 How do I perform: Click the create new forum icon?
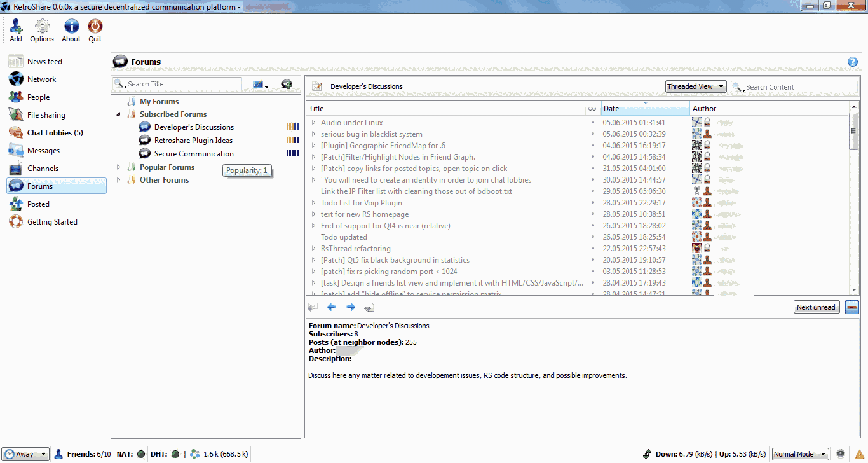[x=287, y=85]
